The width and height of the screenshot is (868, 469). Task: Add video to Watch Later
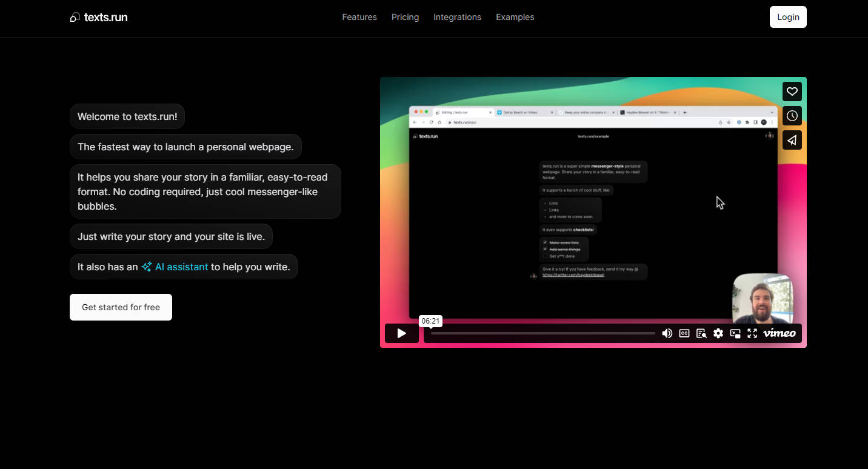click(x=792, y=116)
